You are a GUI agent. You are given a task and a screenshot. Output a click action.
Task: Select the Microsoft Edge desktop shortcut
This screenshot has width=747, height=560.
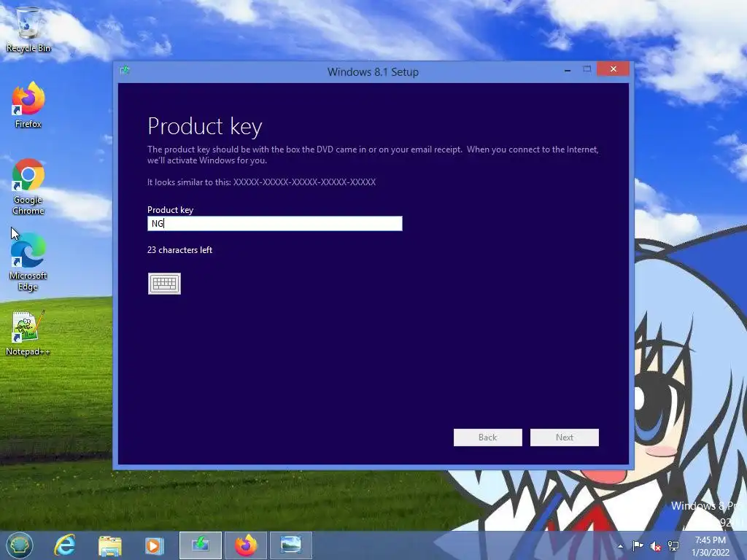pyautogui.click(x=28, y=262)
